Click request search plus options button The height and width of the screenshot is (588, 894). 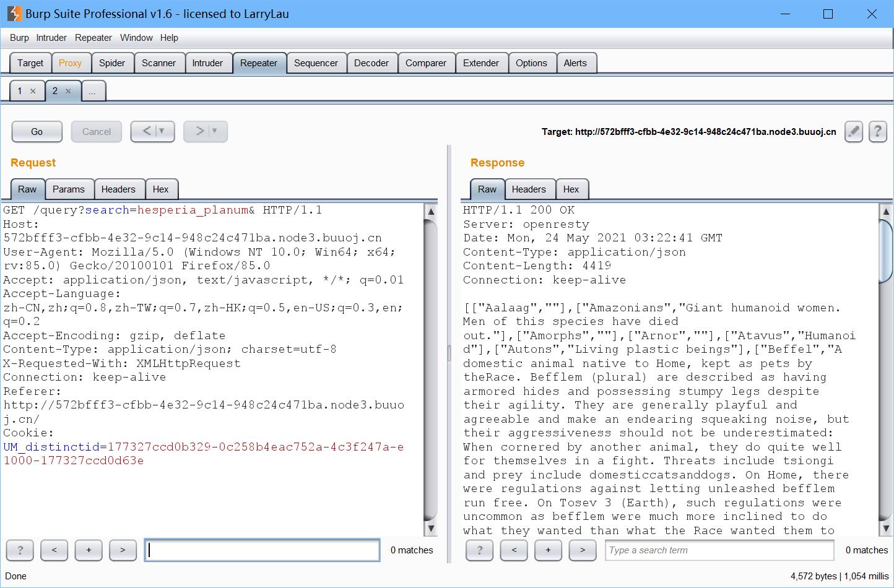pyautogui.click(x=89, y=550)
